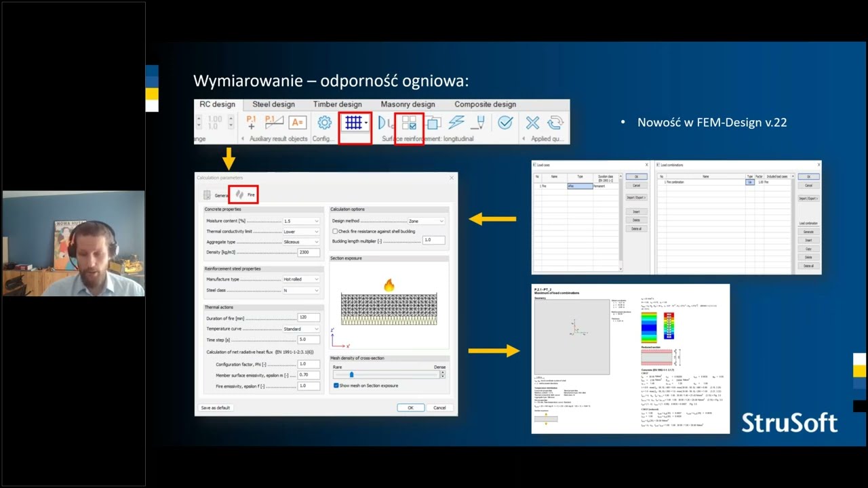The width and height of the screenshot is (868, 488).
Task: Open the Design method Zone dropdown
Action: 427,221
